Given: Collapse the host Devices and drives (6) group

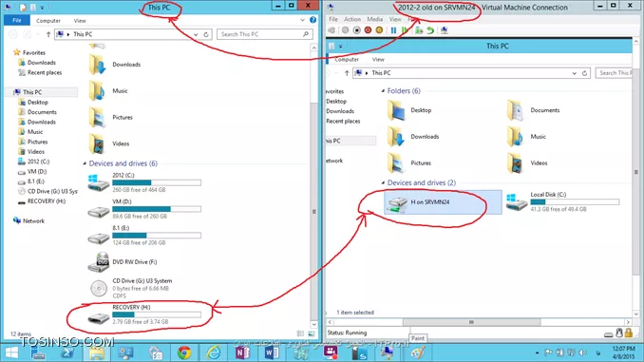Looking at the screenshot, I should 85,163.
